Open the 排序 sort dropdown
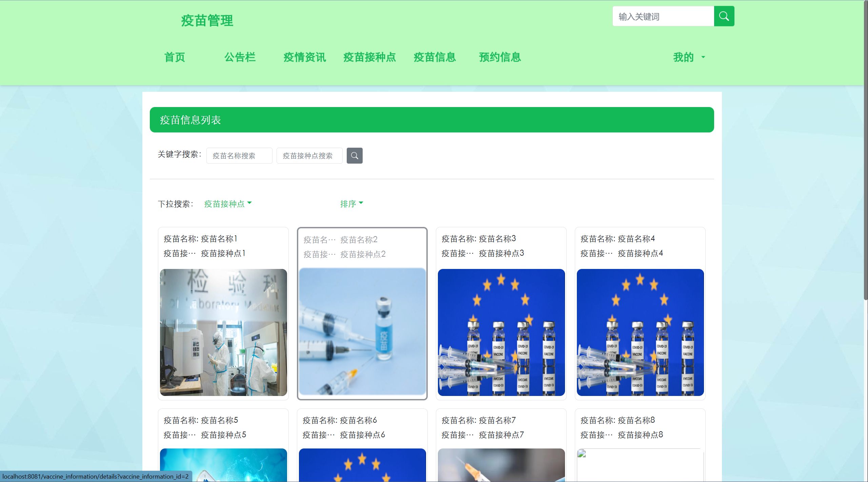The image size is (868, 482). [x=351, y=204]
